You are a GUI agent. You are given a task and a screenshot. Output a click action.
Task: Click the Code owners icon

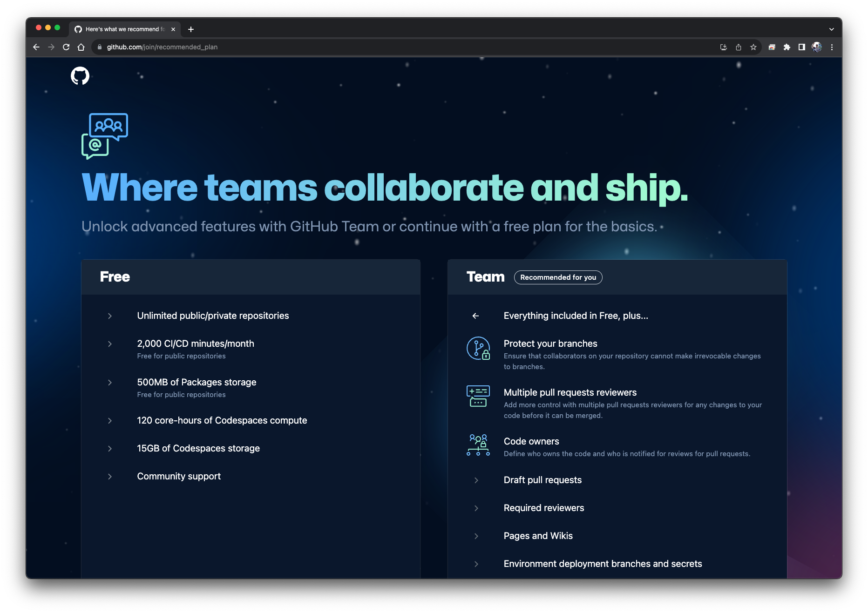click(x=478, y=445)
